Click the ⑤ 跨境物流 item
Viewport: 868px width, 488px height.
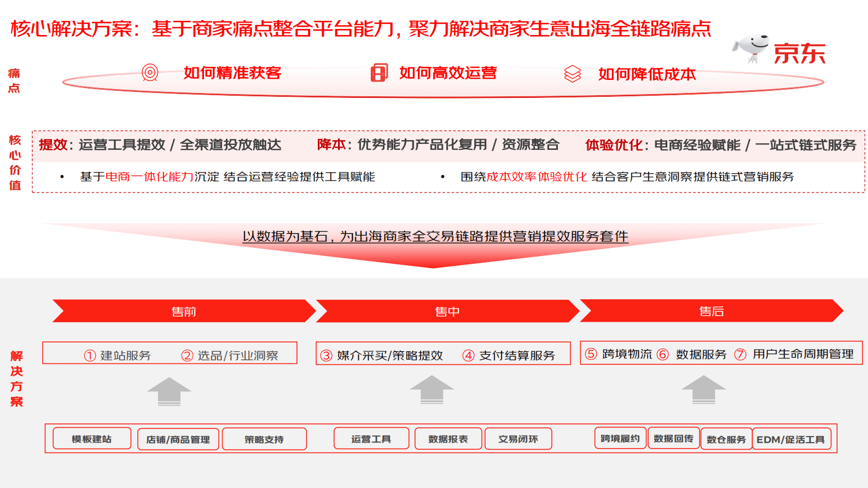point(619,353)
